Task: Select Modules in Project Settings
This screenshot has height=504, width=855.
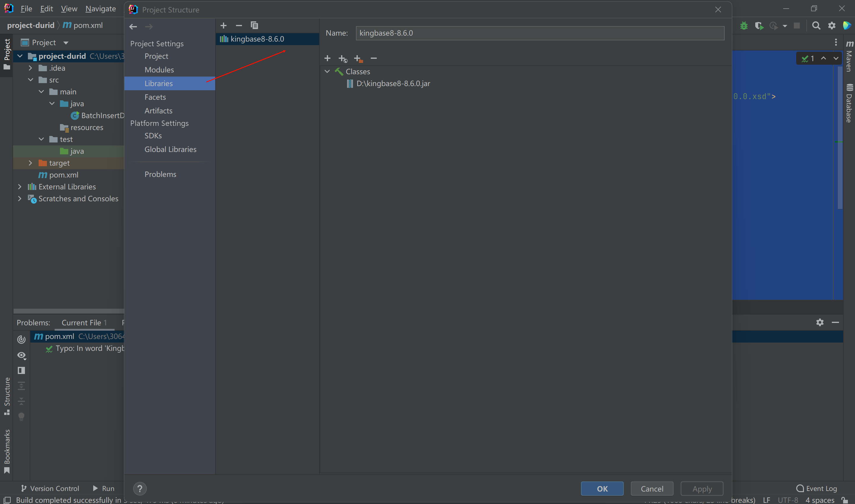Action: (x=159, y=70)
